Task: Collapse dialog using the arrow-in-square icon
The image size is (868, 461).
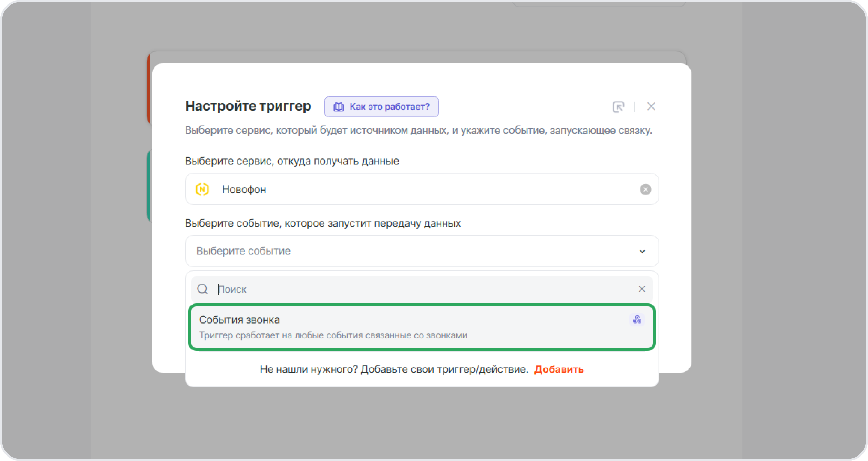Action: 618,107
